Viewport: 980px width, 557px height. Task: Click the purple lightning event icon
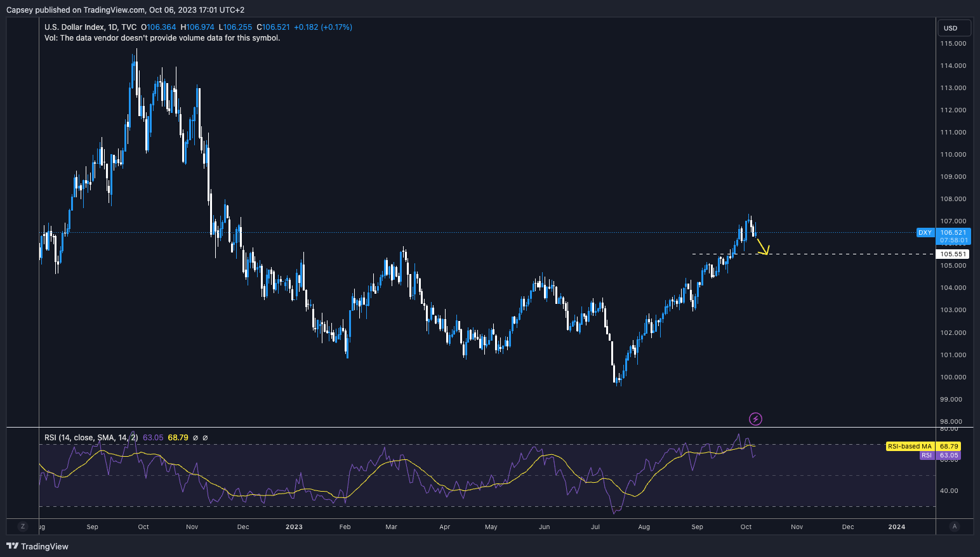[x=755, y=419]
